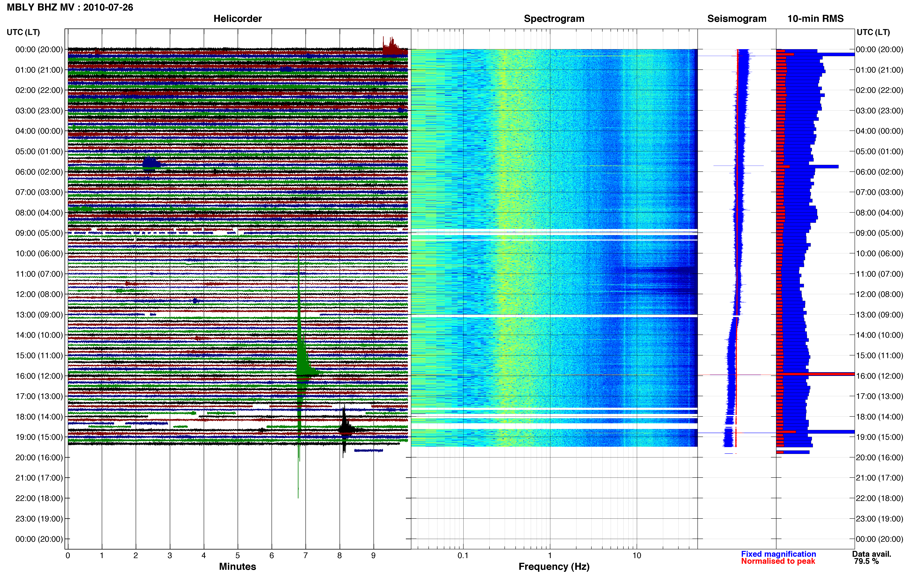The image size is (924, 578).
Task: Click '13:00 (09:00)' on the left time axis
Action: tap(39, 315)
